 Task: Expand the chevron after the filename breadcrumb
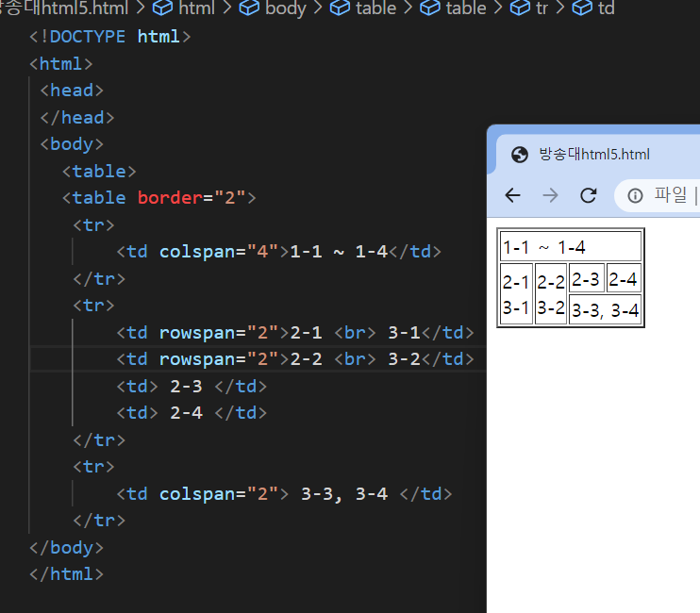click(141, 8)
